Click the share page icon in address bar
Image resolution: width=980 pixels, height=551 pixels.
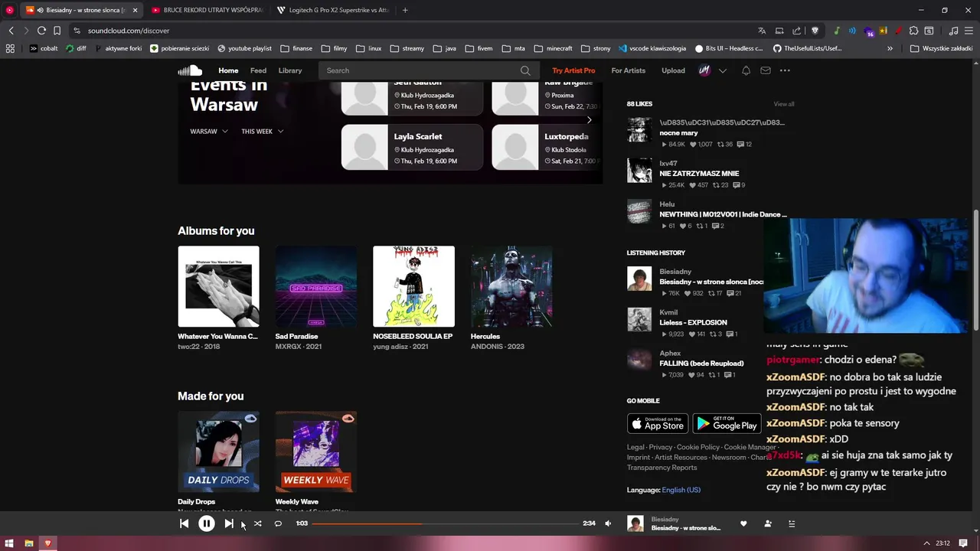pyautogui.click(x=797, y=31)
